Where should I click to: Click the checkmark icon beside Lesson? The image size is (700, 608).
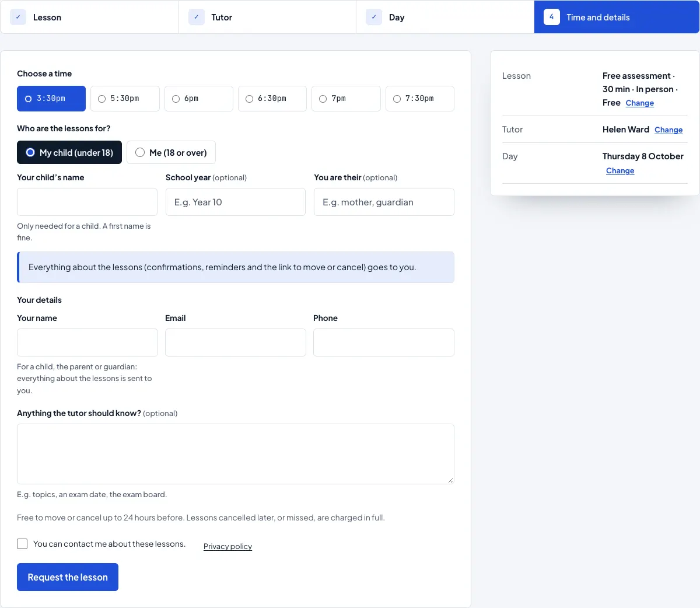[18, 17]
